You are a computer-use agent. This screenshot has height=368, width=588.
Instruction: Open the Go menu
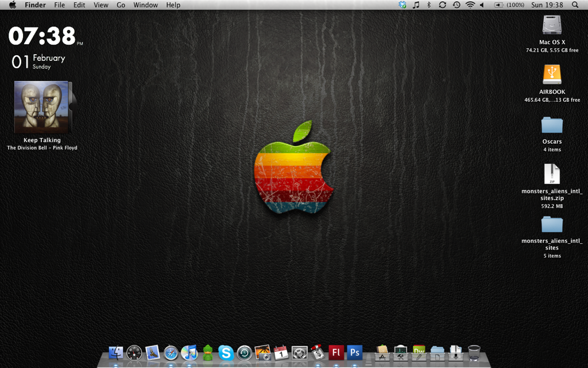click(121, 5)
